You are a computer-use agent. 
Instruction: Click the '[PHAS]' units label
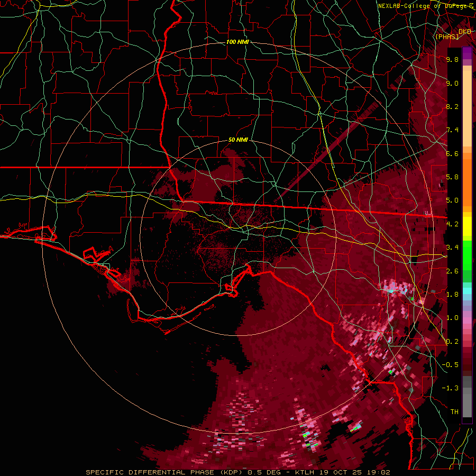(x=447, y=36)
